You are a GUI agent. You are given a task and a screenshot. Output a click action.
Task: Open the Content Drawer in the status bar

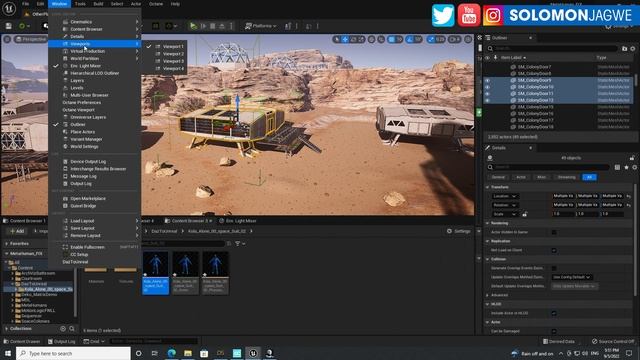pyautogui.click(x=21, y=342)
